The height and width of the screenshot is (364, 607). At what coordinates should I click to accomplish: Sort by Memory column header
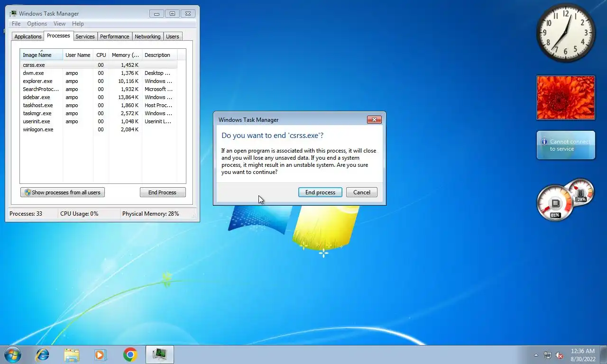click(125, 55)
